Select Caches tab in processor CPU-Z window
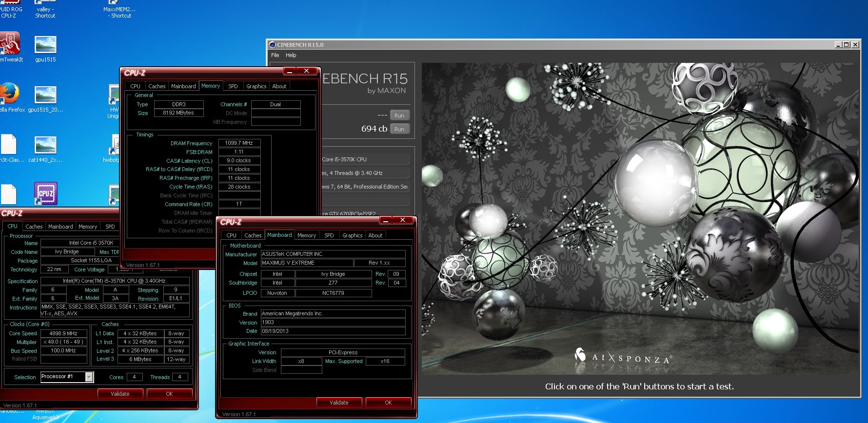Viewport: 868px width, 423px height. pos(34,227)
